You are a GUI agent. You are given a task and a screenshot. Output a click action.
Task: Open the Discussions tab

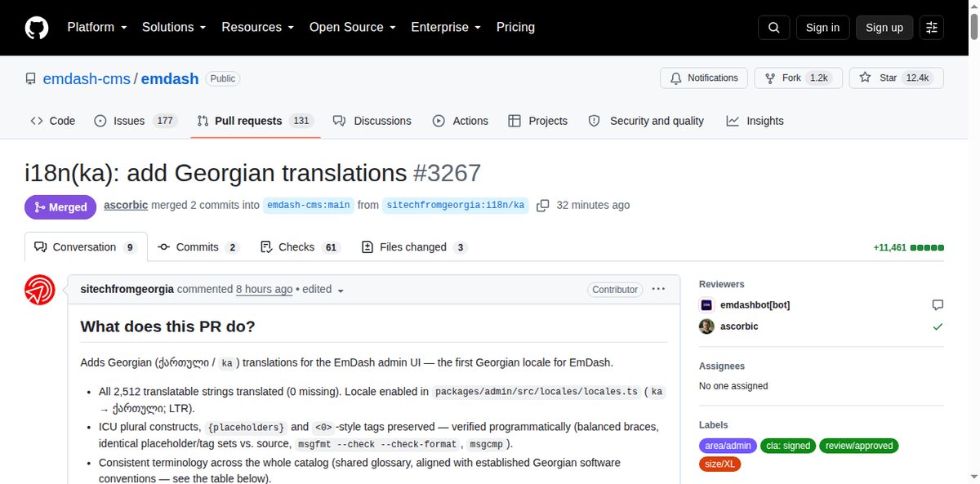[372, 121]
